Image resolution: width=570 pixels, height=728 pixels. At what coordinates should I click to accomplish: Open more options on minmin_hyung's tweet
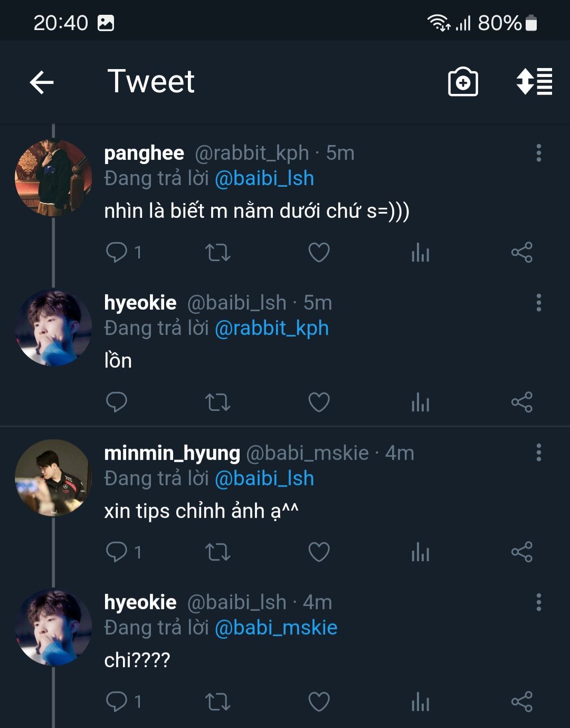pyautogui.click(x=538, y=453)
